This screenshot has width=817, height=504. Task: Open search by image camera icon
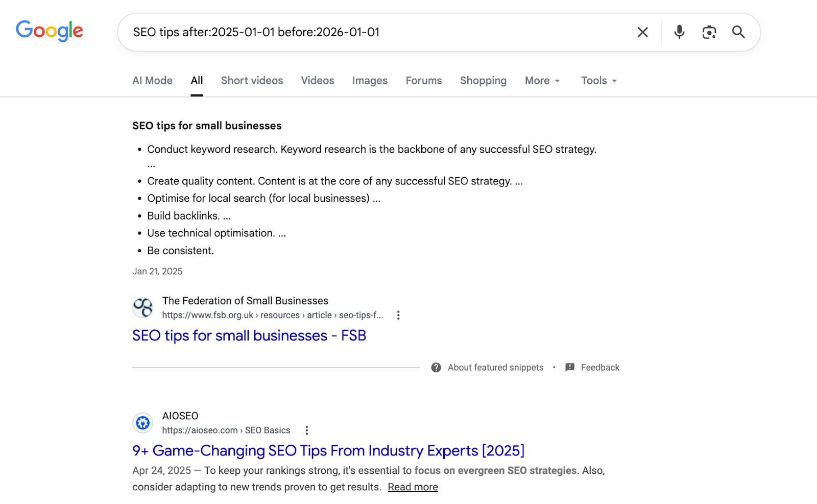(x=709, y=32)
